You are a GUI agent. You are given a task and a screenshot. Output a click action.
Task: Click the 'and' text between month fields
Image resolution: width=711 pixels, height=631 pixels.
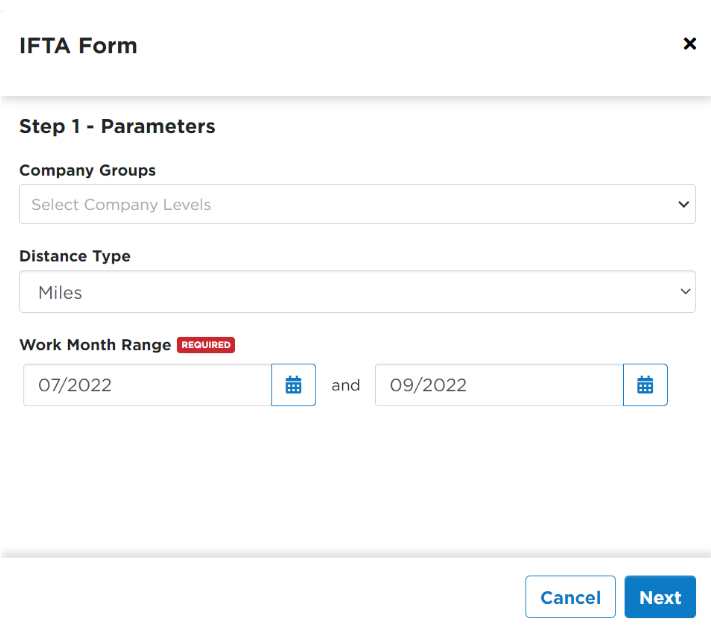[x=346, y=385]
